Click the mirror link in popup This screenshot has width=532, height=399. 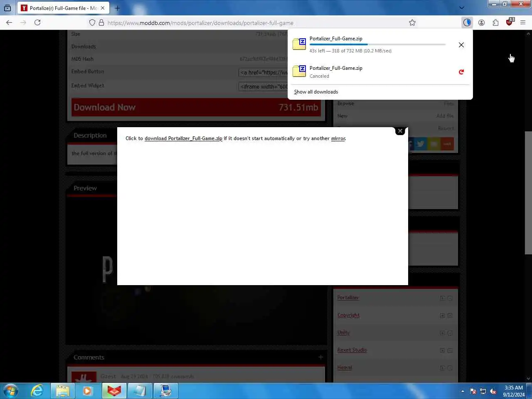click(x=338, y=138)
